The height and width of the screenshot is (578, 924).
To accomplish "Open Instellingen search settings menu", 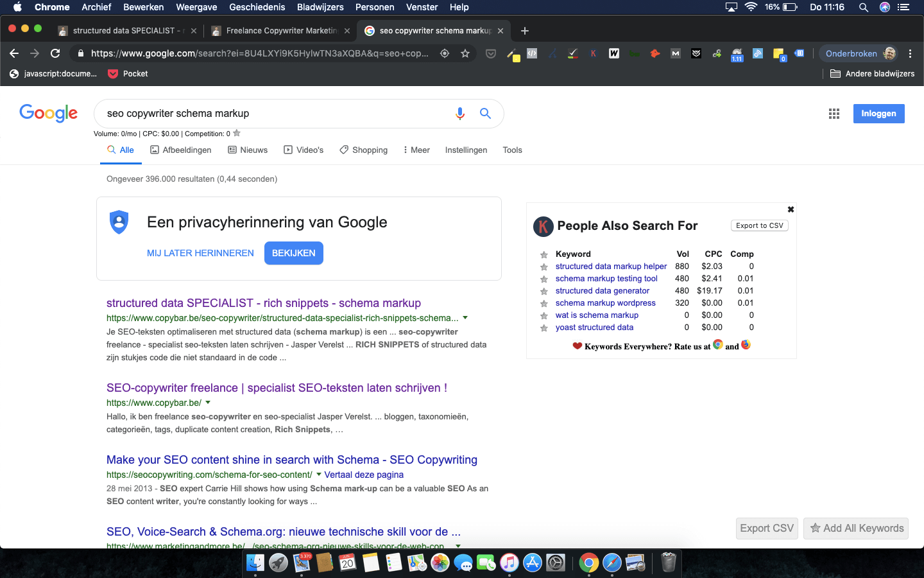I will click(x=466, y=150).
